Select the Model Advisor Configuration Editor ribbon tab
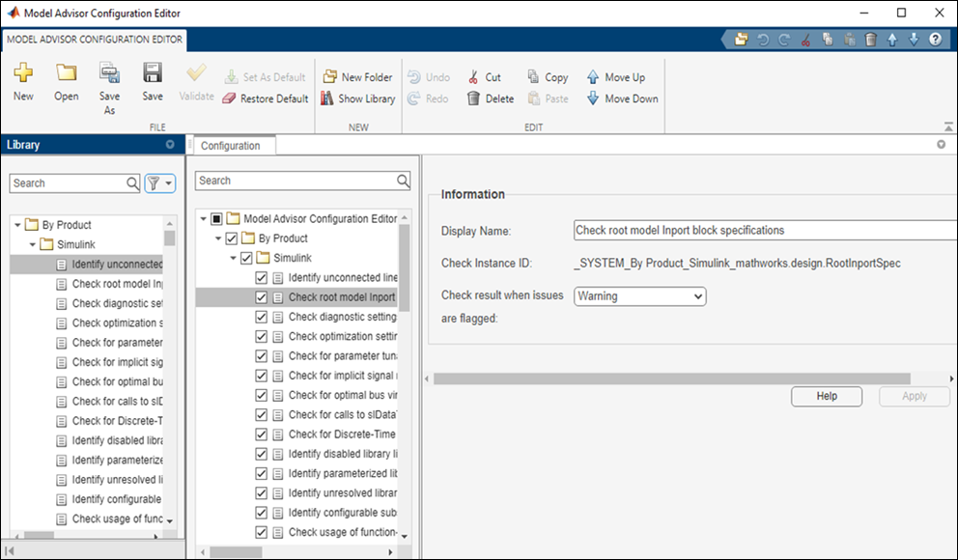This screenshot has height=560, width=958. point(94,42)
